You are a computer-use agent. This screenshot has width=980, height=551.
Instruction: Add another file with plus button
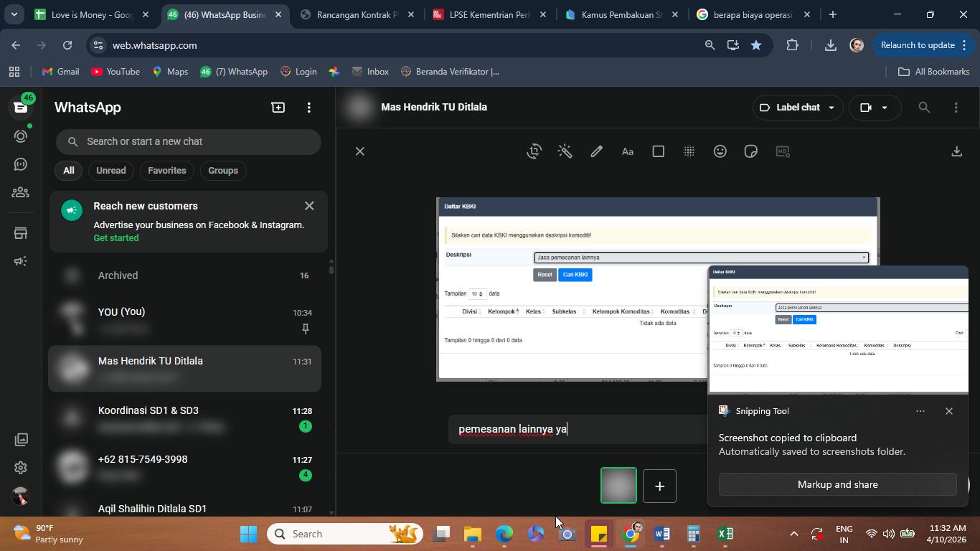(x=659, y=486)
